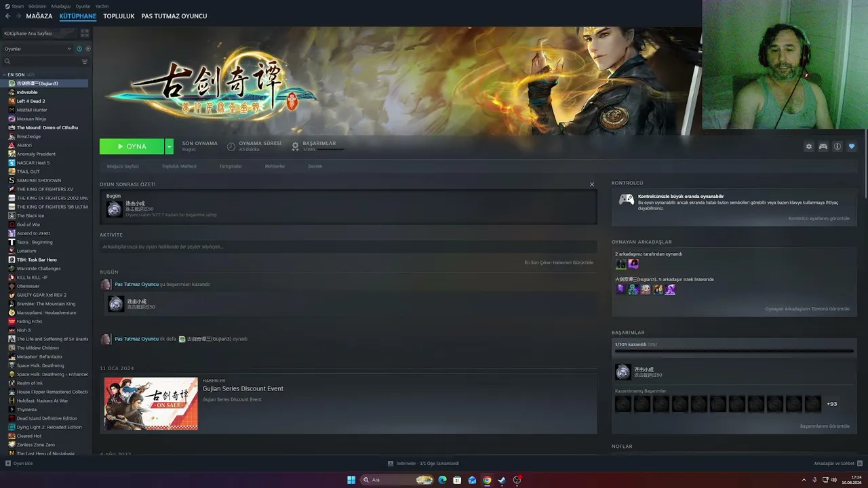Click the Steam logo menu icon
The width and height of the screenshot is (868, 488).
[x=7, y=6]
